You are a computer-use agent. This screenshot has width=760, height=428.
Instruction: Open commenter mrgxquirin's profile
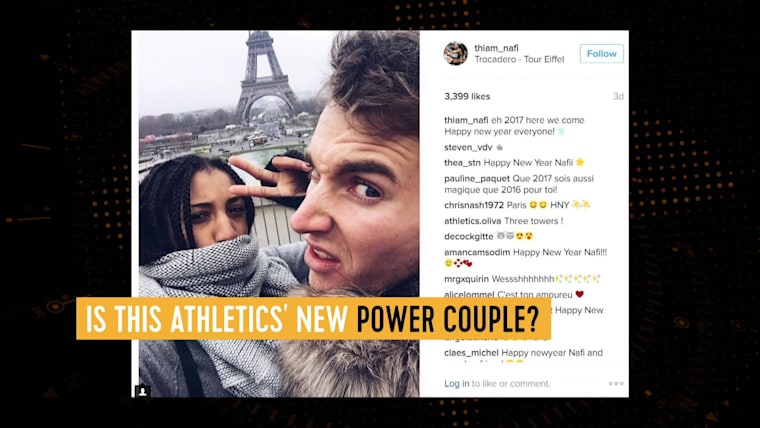coord(466,279)
